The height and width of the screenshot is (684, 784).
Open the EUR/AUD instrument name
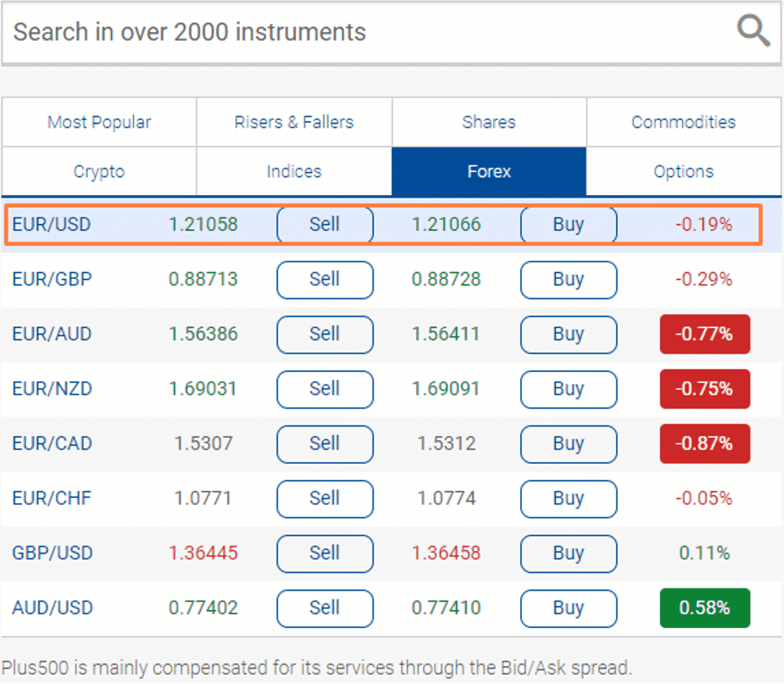52,334
